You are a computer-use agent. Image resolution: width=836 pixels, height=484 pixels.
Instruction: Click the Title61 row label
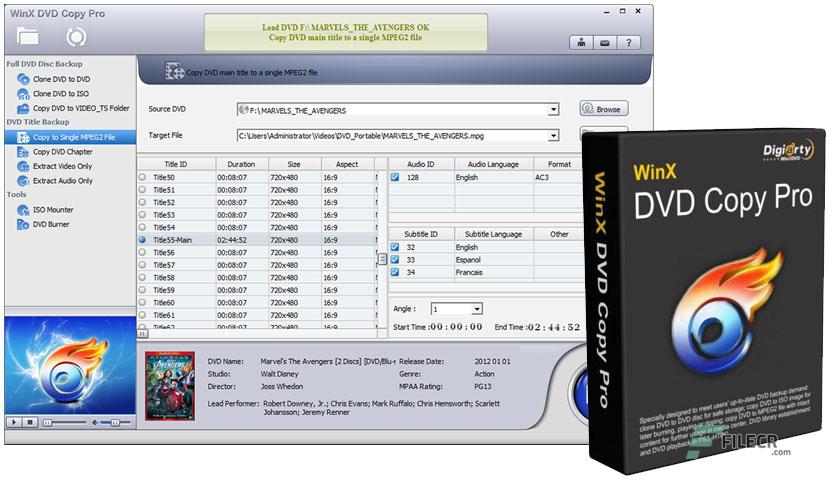tap(164, 315)
